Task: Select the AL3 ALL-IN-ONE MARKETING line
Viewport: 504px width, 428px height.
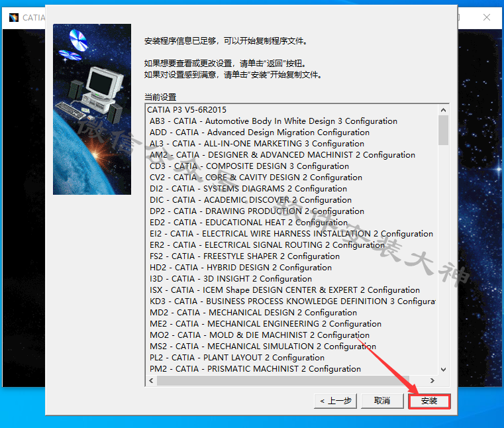Action: (x=257, y=144)
